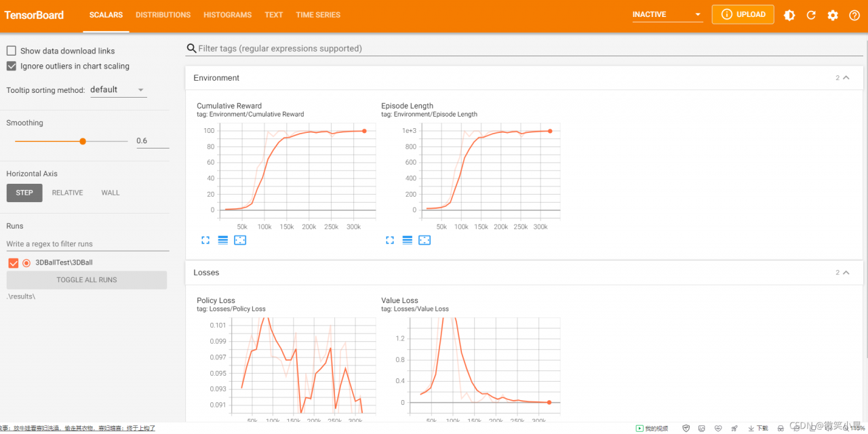Click the tag: Environment/Episode Length label
This screenshot has height=434, width=868.
pos(429,115)
